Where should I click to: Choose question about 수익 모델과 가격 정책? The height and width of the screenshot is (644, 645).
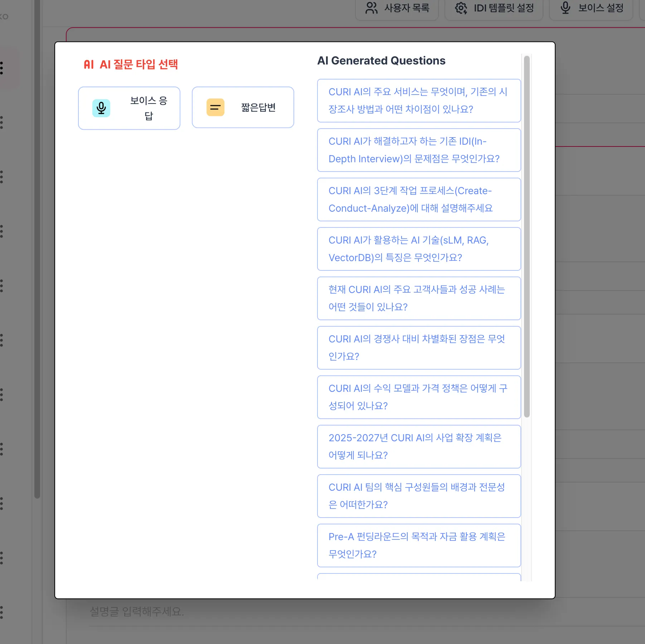pyautogui.click(x=419, y=397)
